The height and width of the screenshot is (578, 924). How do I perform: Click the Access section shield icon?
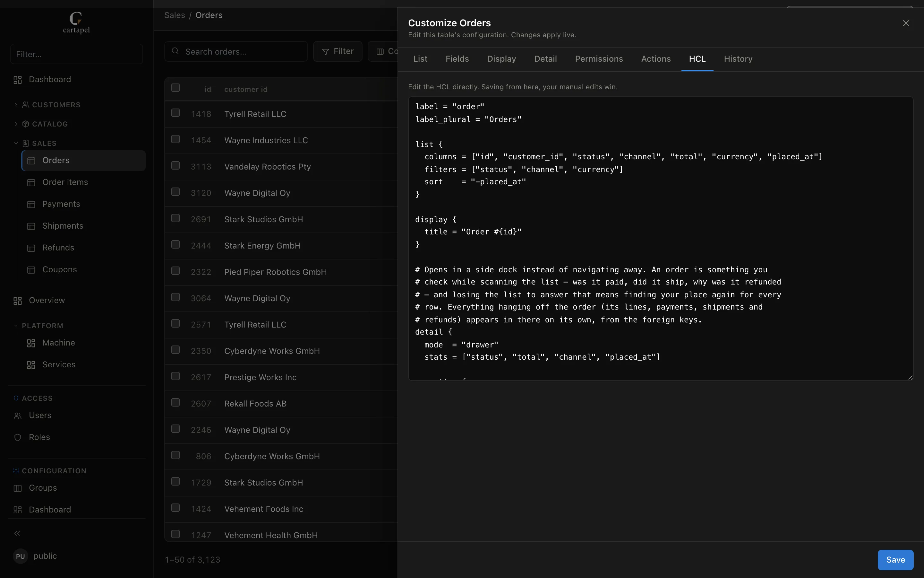(x=16, y=398)
